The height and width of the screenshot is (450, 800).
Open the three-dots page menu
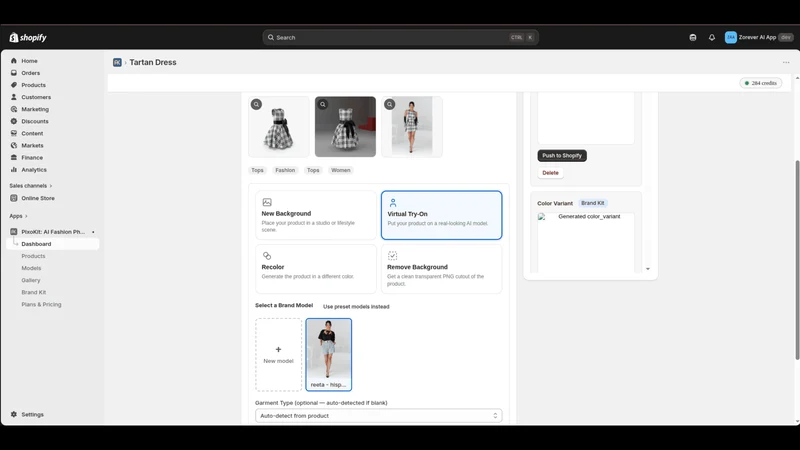point(786,62)
